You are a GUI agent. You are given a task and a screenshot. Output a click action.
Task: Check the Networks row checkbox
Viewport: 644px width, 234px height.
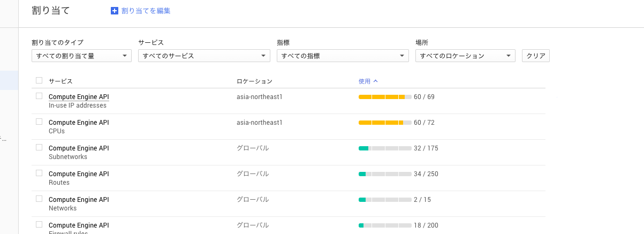click(x=39, y=199)
